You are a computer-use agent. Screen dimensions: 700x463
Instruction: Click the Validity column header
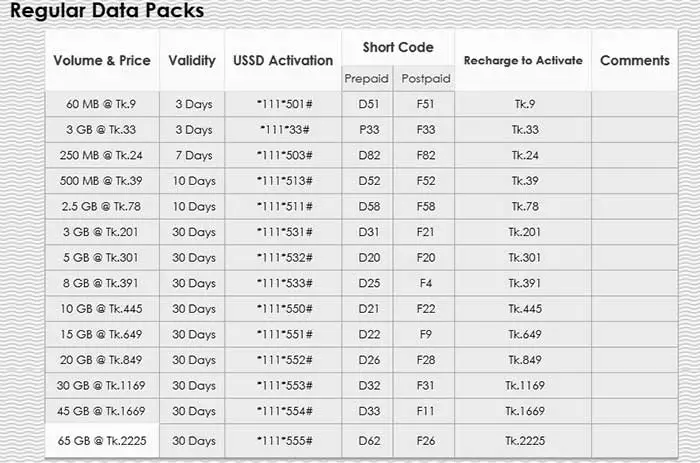tap(192, 60)
